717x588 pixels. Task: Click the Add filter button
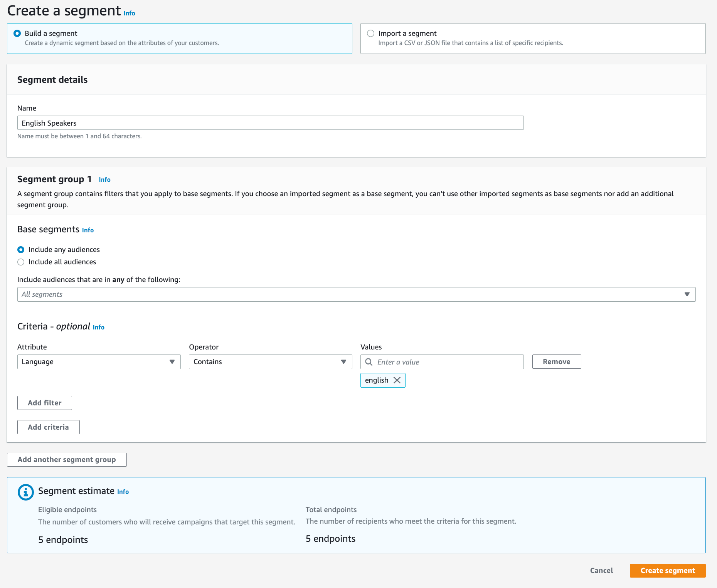[x=44, y=403]
